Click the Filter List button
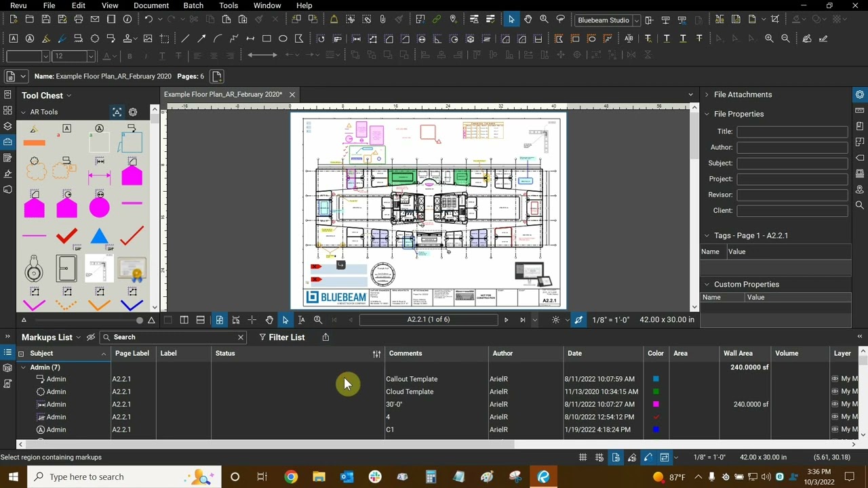The image size is (868, 488). tap(281, 337)
